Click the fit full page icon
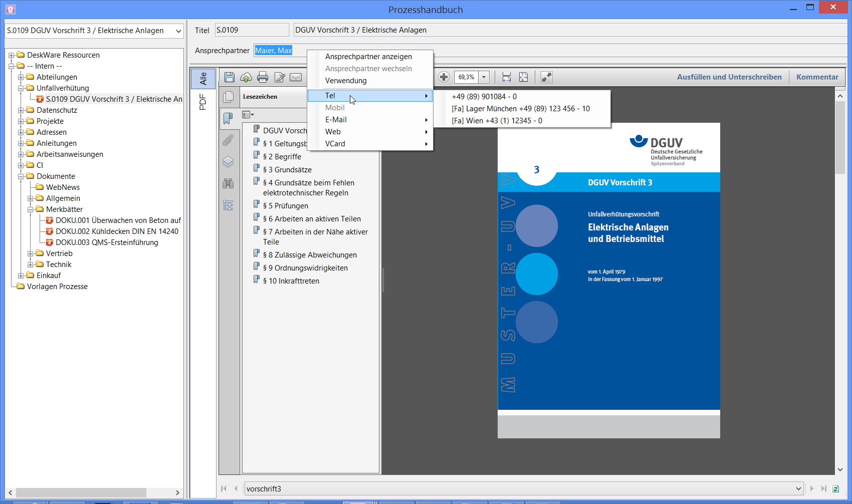852x504 pixels. click(523, 77)
